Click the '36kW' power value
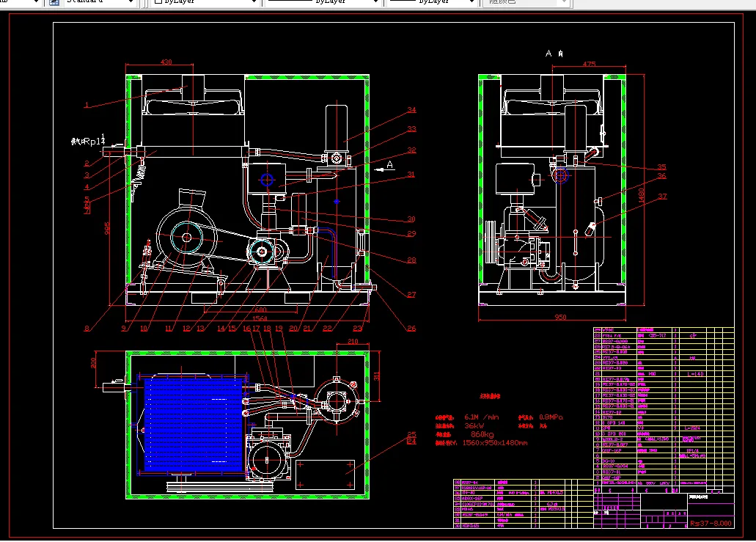This screenshot has height=542, width=756. tap(474, 426)
